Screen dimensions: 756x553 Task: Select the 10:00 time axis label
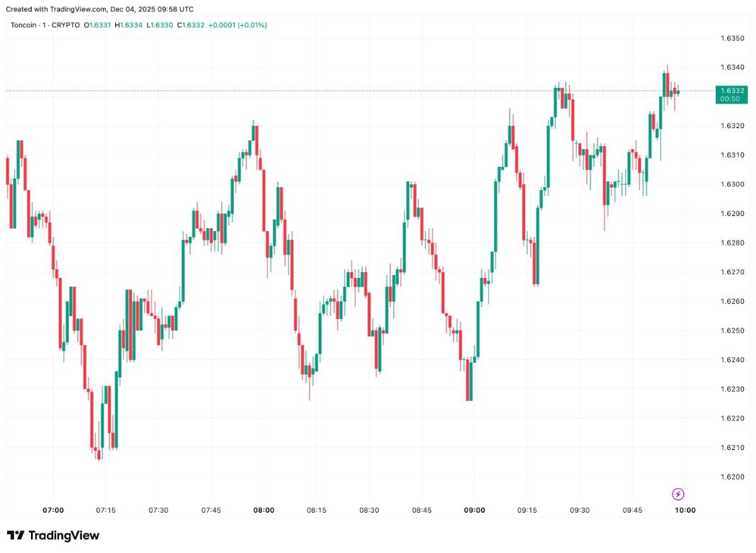[x=685, y=510]
